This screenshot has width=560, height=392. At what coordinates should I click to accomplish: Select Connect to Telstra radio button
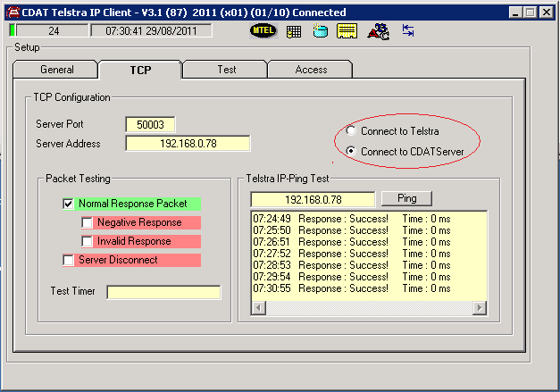[x=351, y=130]
